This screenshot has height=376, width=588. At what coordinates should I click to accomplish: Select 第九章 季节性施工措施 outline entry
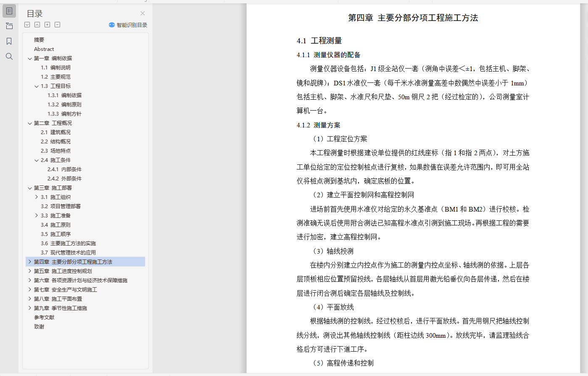[61, 308]
